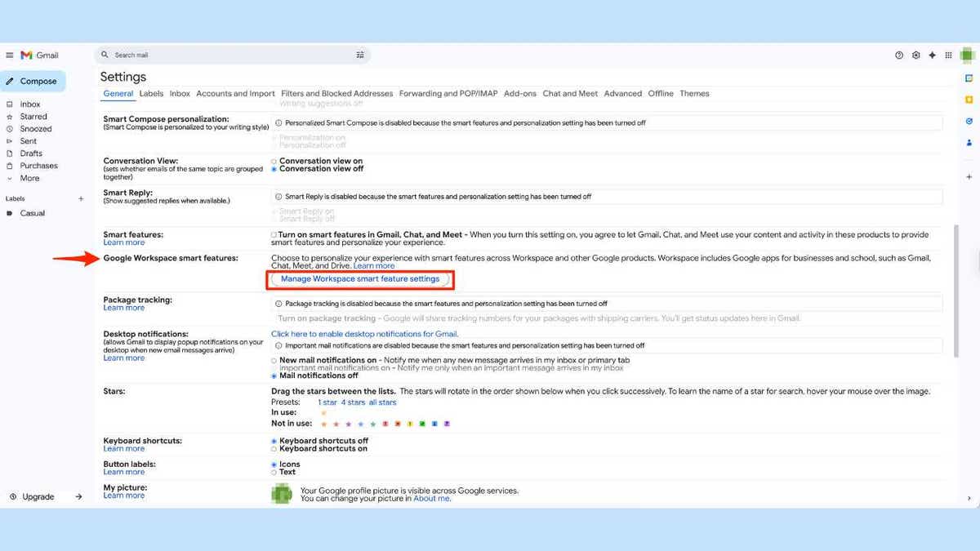The width and height of the screenshot is (980, 551).
Task: Open the quick settings gear icon
Action: tap(915, 55)
